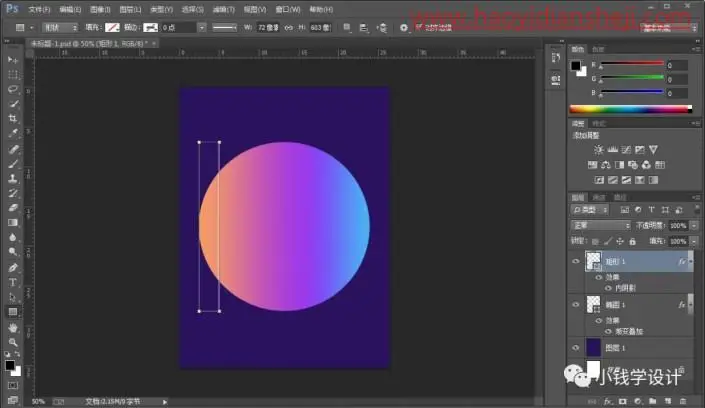Toggle Quick Mask mode
This screenshot has height=408, width=705.
point(13,386)
